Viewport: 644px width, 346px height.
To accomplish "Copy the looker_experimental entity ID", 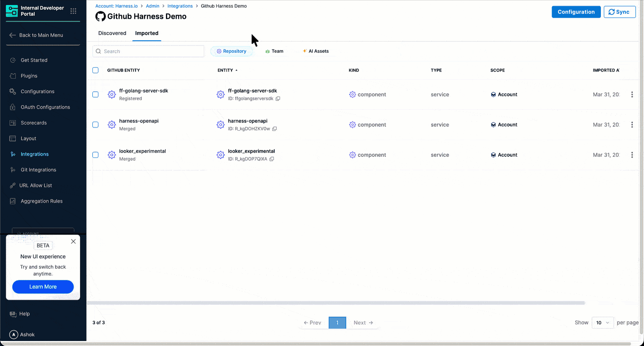I will [272, 159].
